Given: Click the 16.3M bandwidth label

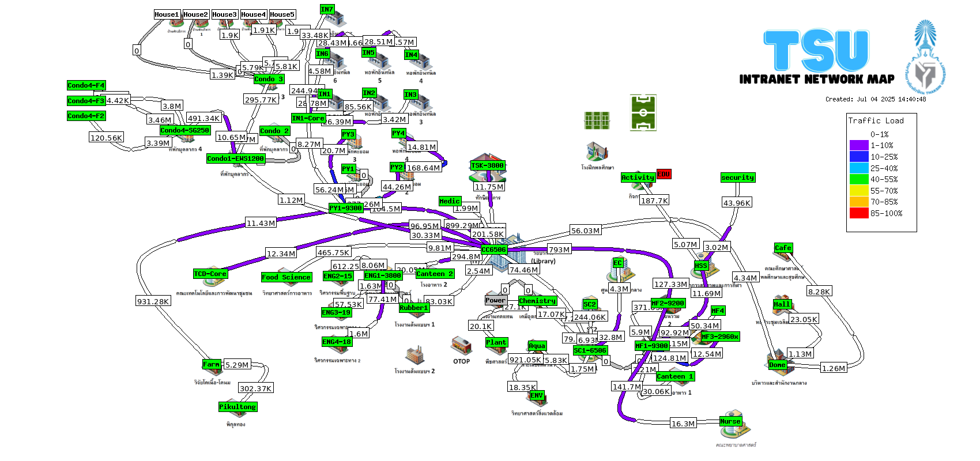Looking at the screenshot, I should click(683, 424).
